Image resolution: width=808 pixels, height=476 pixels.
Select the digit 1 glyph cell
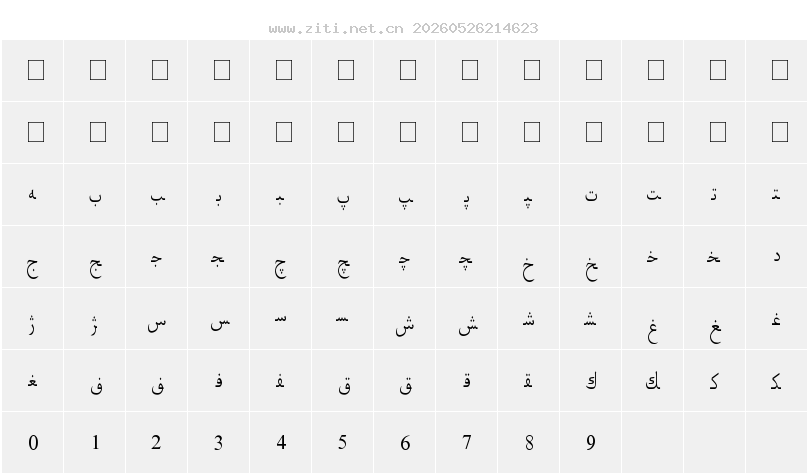coord(95,443)
